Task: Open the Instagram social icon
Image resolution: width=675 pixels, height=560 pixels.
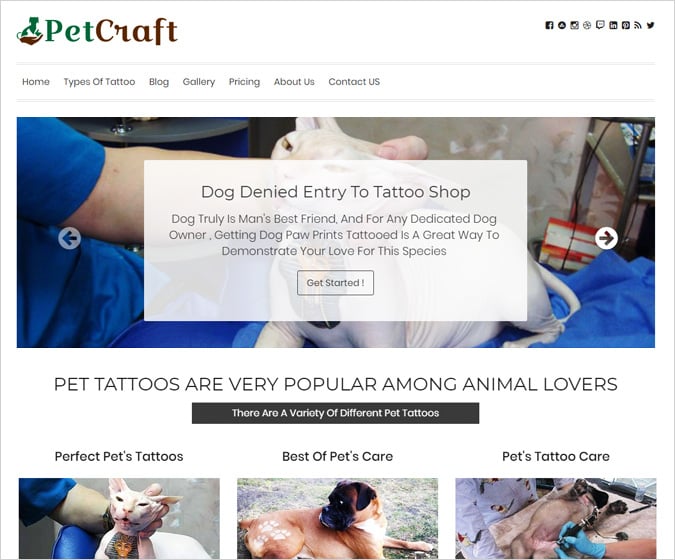Action: [x=575, y=25]
